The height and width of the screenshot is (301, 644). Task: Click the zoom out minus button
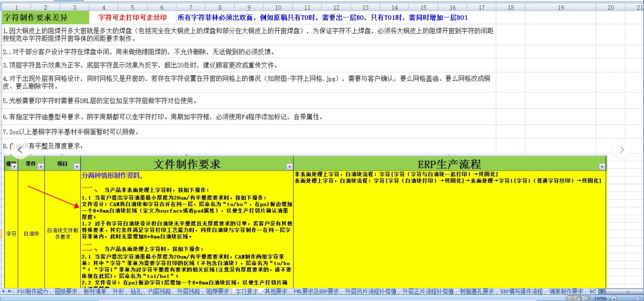point(613,299)
